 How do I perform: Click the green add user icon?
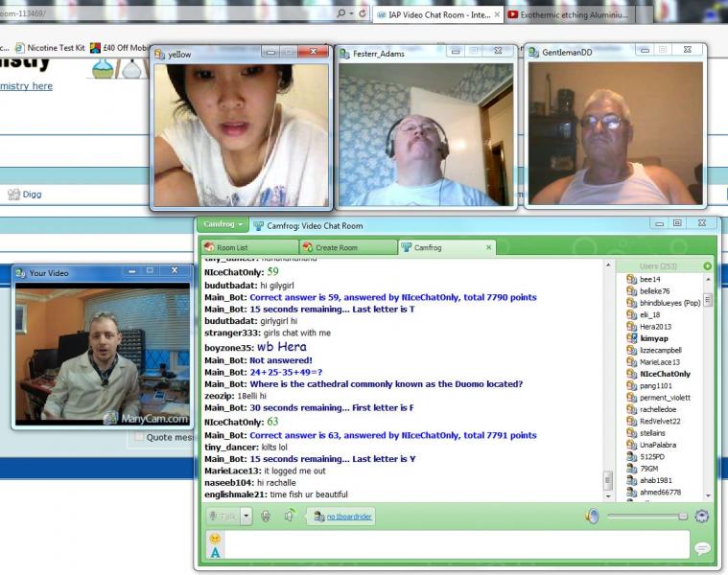point(707,265)
